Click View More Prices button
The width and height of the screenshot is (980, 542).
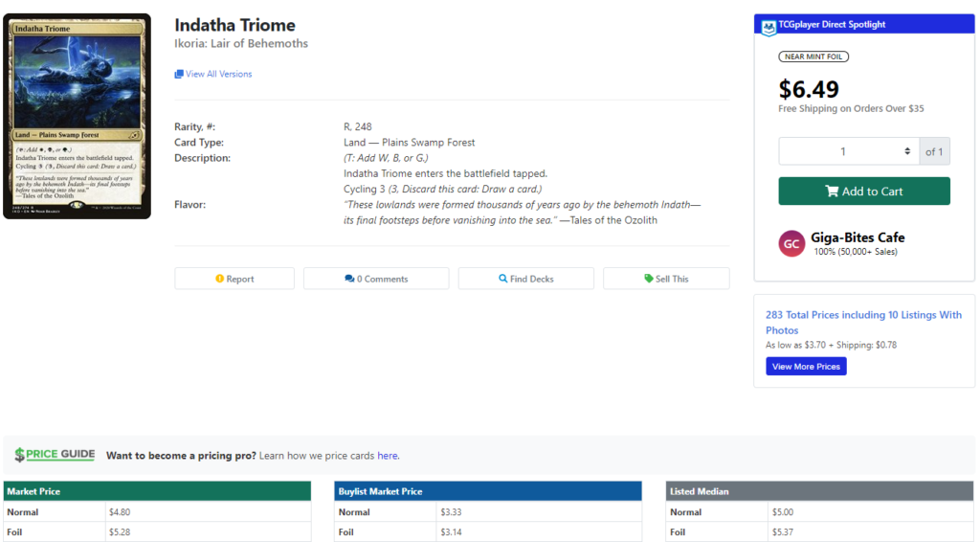(806, 367)
